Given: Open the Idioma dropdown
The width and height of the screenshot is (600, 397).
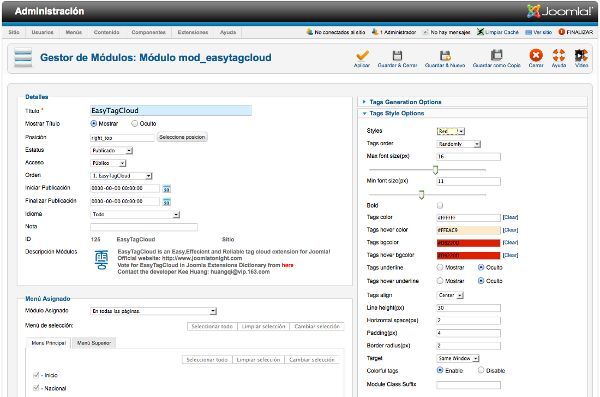Looking at the screenshot, I should 135,214.
